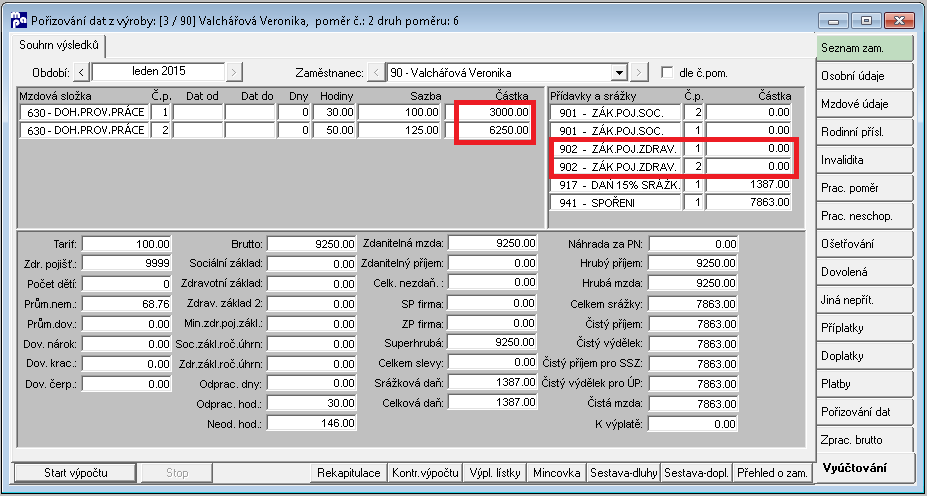927x496 pixels.
Task: Go to previous period with left arrow
Action: (82, 72)
